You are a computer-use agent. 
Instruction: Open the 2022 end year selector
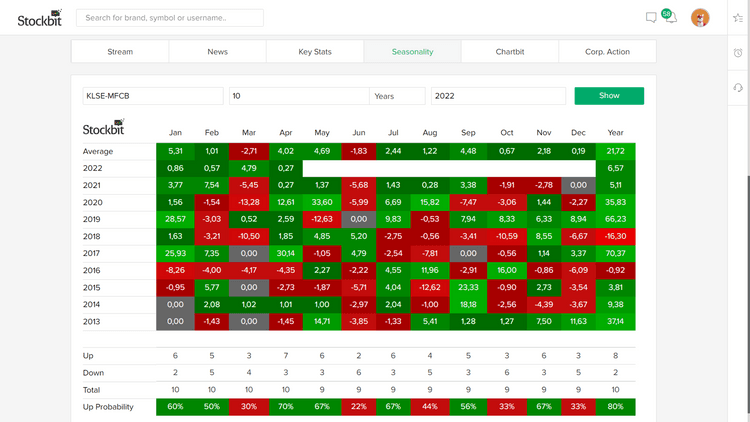[x=497, y=96]
